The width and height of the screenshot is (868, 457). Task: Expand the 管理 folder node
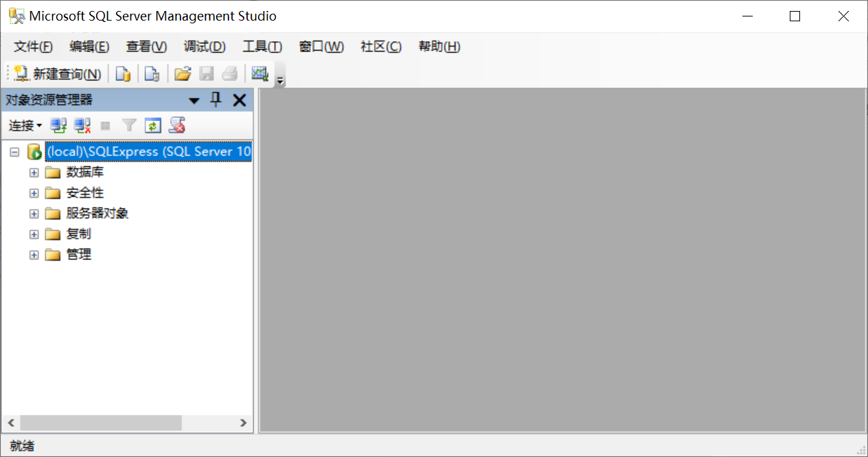34,255
